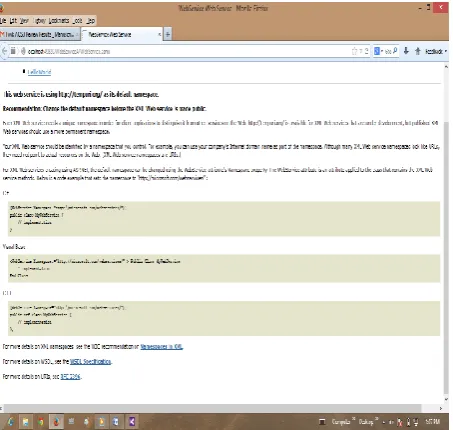Click the horizontal scrollbar thumb

coord(212,408)
